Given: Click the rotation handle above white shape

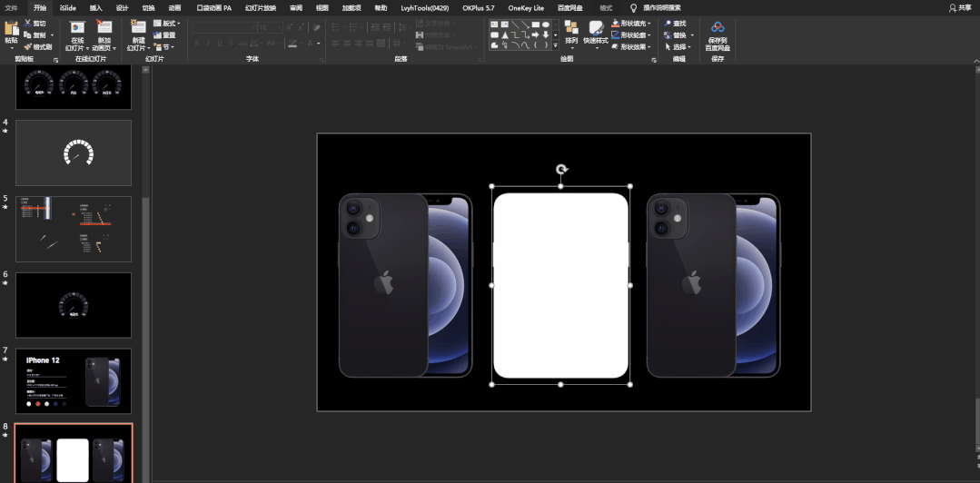Looking at the screenshot, I should (x=561, y=170).
